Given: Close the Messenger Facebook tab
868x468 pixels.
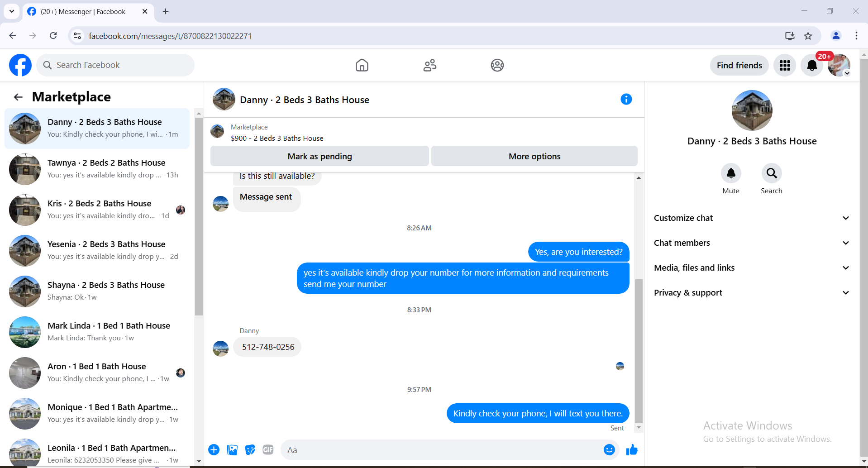Looking at the screenshot, I should (x=145, y=11).
